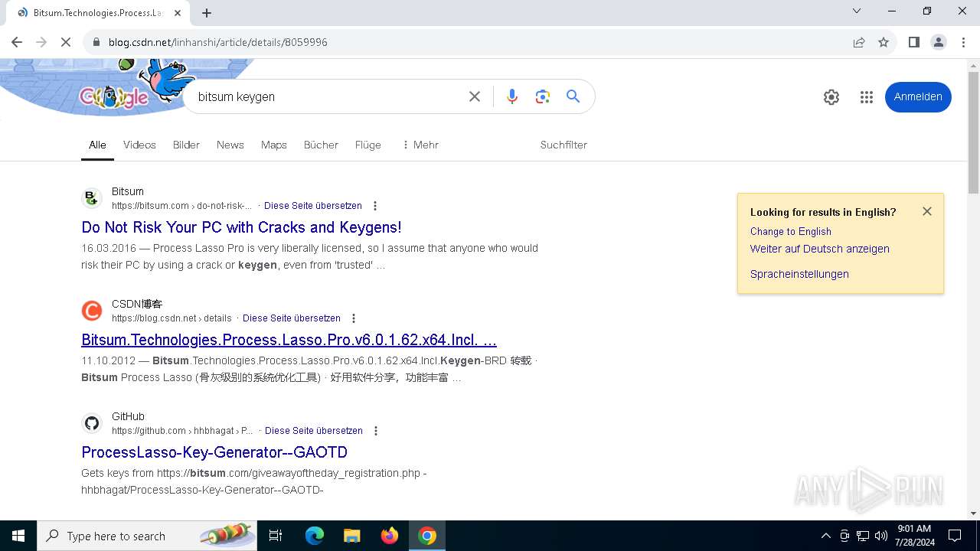Select the Alle results tab
Screen dimensions: 980x551
click(x=97, y=145)
